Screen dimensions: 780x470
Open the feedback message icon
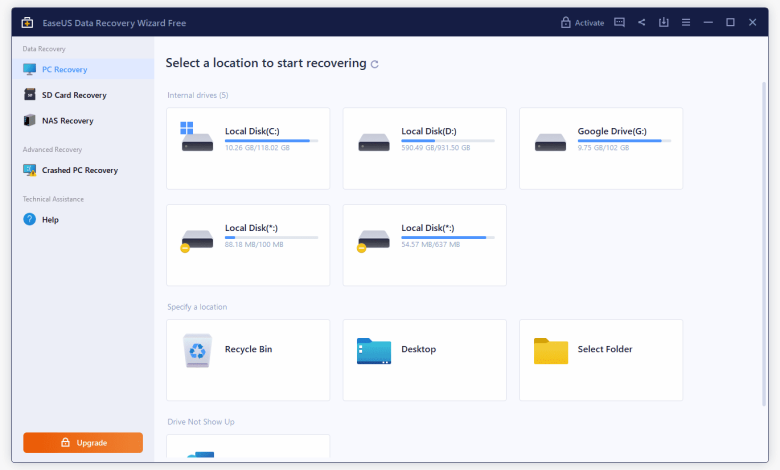coord(619,22)
